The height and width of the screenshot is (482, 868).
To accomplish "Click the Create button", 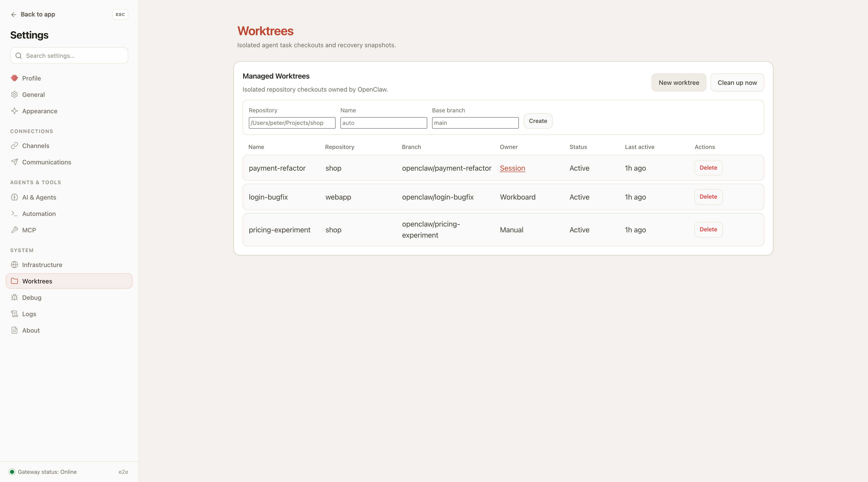I will [x=538, y=121].
